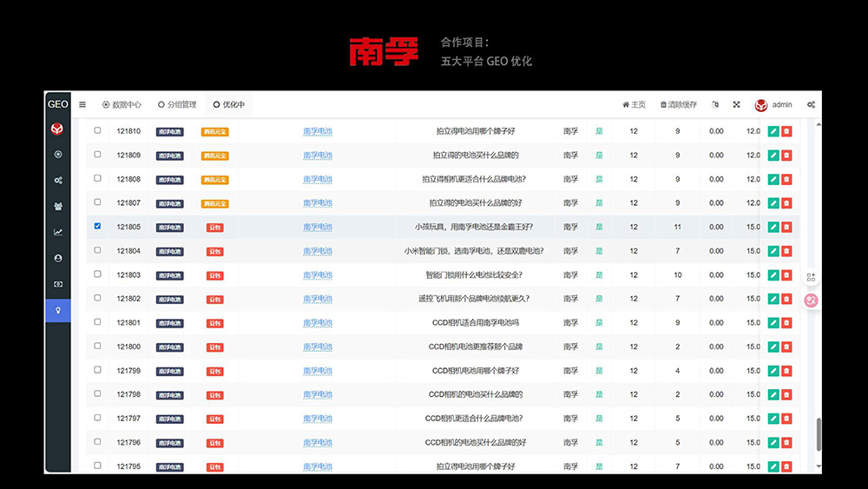Check the checkbox for row 121809

pos(97,155)
